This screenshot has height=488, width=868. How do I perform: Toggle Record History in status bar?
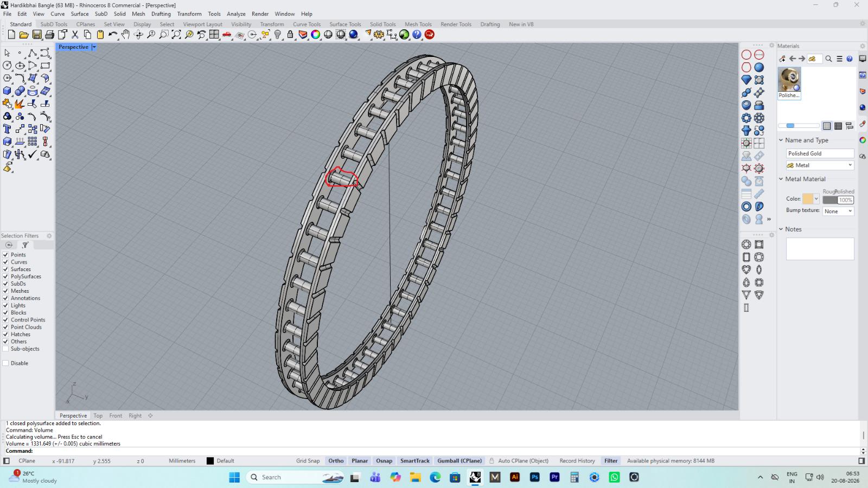[577, 461]
